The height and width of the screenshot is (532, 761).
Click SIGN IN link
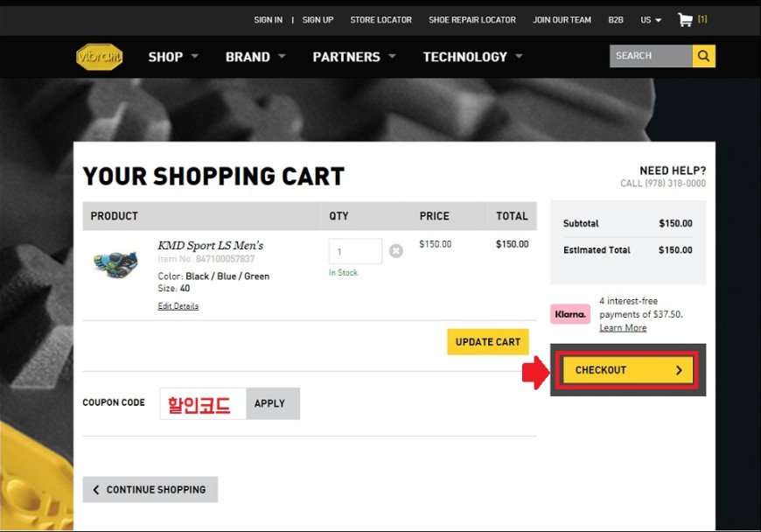[268, 20]
